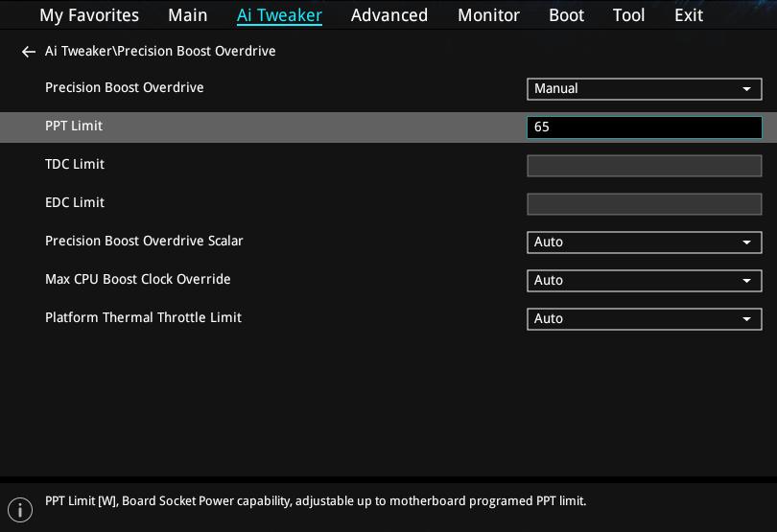
Task: Open the My Favorites tab
Action: click(x=89, y=15)
